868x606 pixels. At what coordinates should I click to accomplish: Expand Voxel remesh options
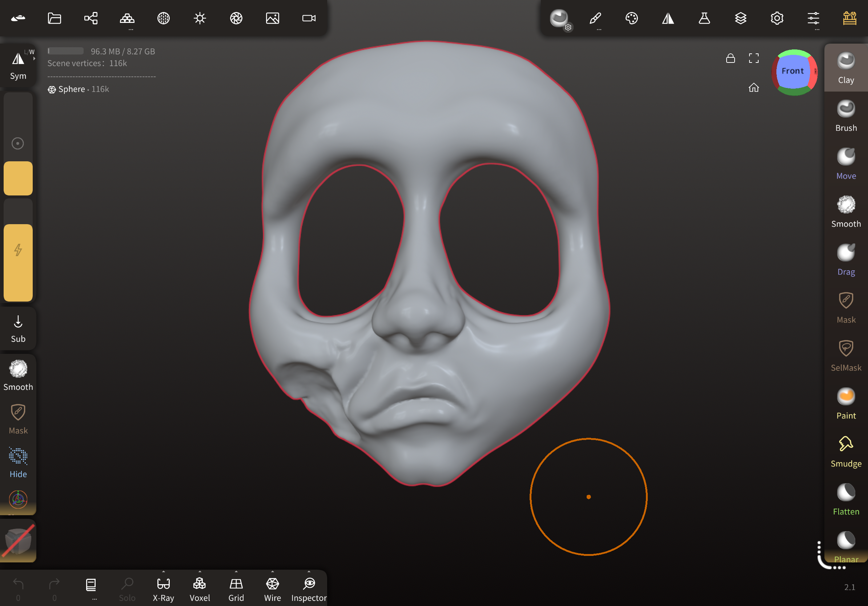tap(200, 571)
